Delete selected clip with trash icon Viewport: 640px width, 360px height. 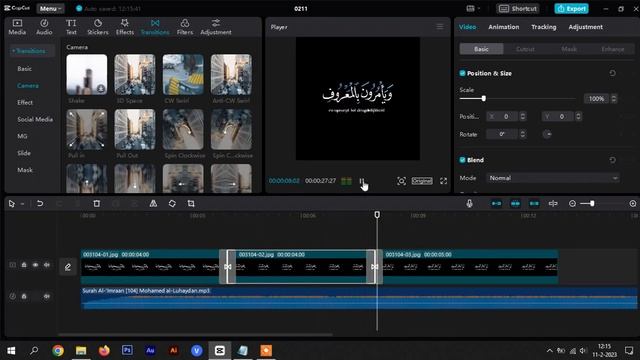tap(97, 203)
